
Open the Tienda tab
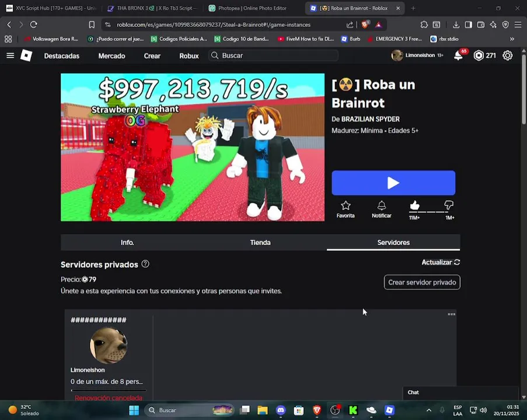[260, 242]
